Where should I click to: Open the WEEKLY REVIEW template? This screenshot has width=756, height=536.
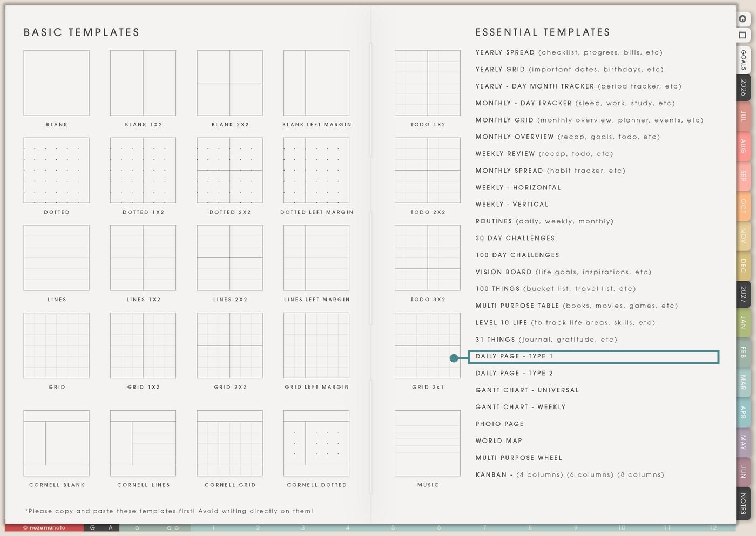coord(544,154)
